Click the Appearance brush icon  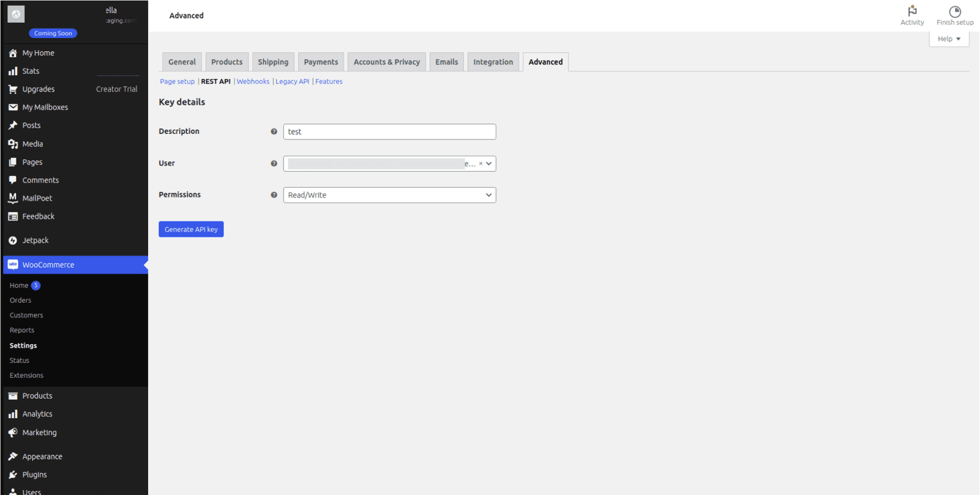click(13, 456)
